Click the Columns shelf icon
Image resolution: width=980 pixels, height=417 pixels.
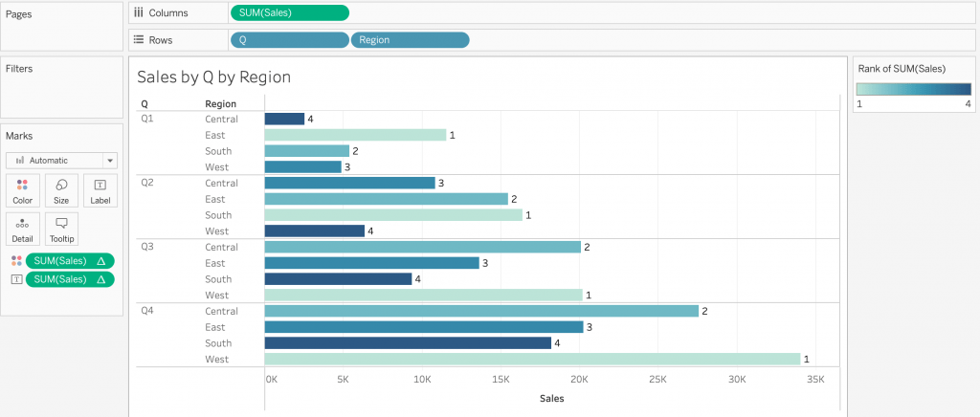(x=139, y=12)
